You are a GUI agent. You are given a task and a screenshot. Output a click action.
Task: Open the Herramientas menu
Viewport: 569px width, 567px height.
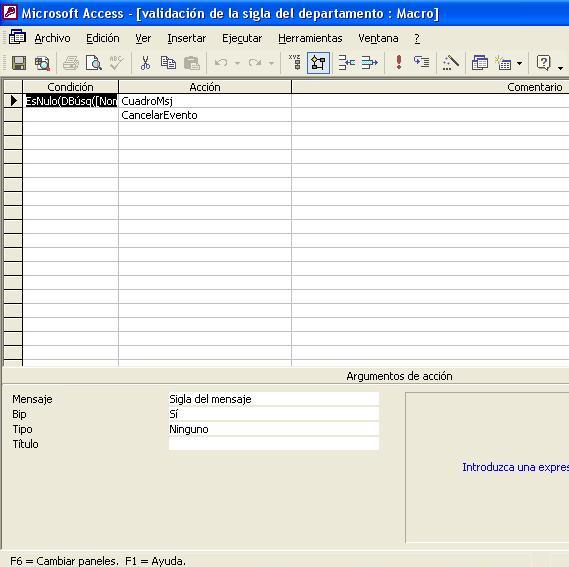[310, 38]
